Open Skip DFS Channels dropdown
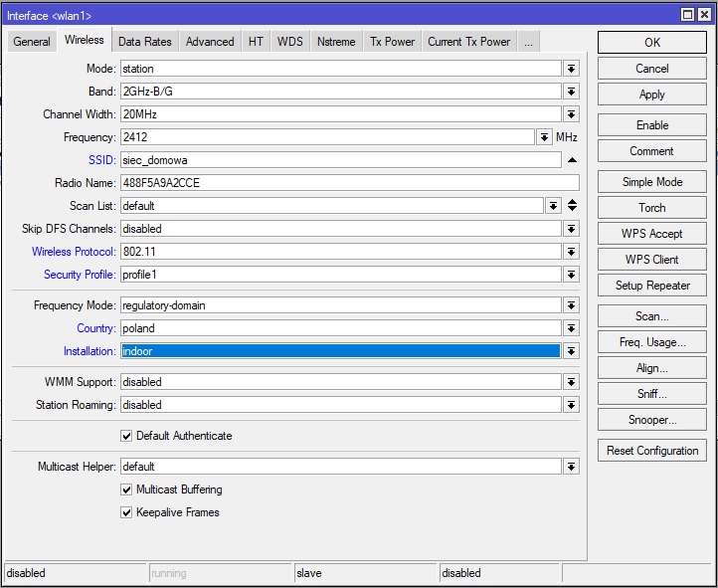The image size is (718, 588). click(571, 229)
